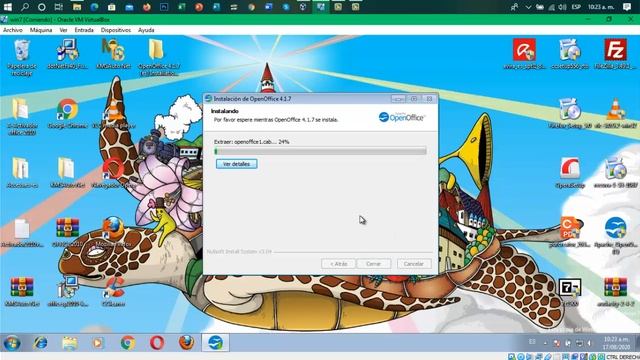Click the ESP language indicator in host tray
Image resolution: width=640 pixels, height=360 pixels.
click(576, 7)
